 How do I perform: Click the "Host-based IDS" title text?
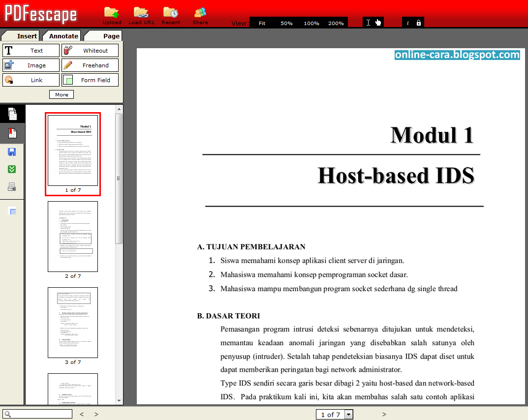pyautogui.click(x=396, y=176)
